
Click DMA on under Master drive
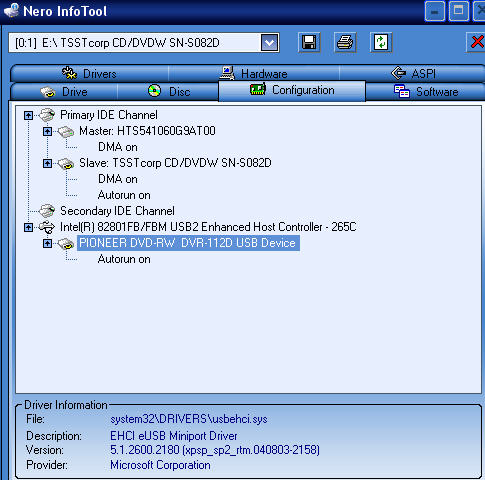point(118,147)
